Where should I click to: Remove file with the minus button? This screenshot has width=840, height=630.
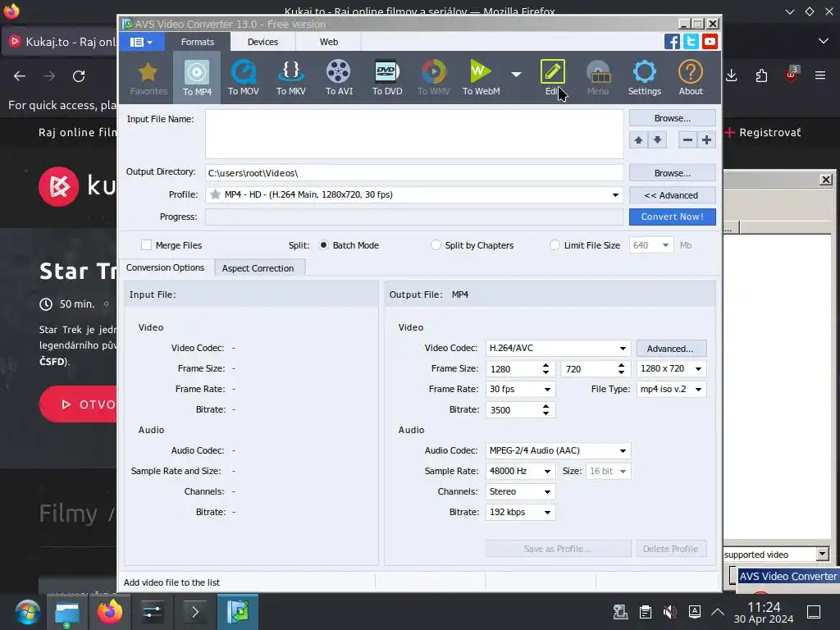coord(688,140)
